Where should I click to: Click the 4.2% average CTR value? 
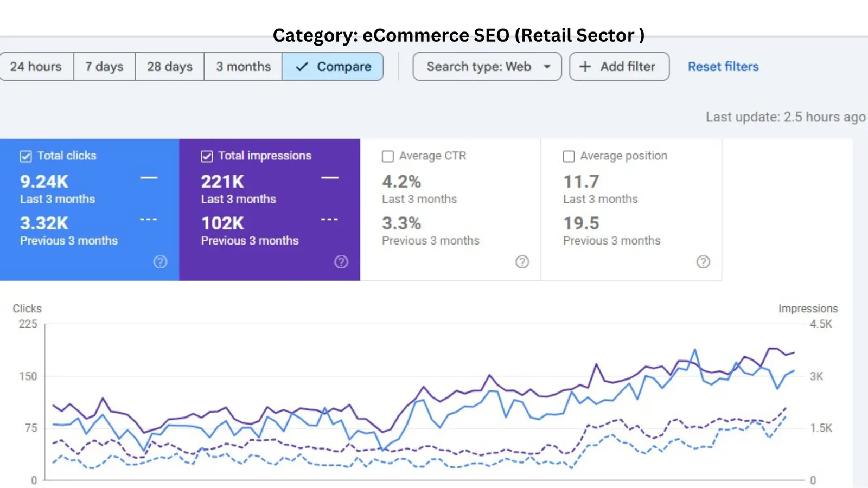(x=401, y=181)
